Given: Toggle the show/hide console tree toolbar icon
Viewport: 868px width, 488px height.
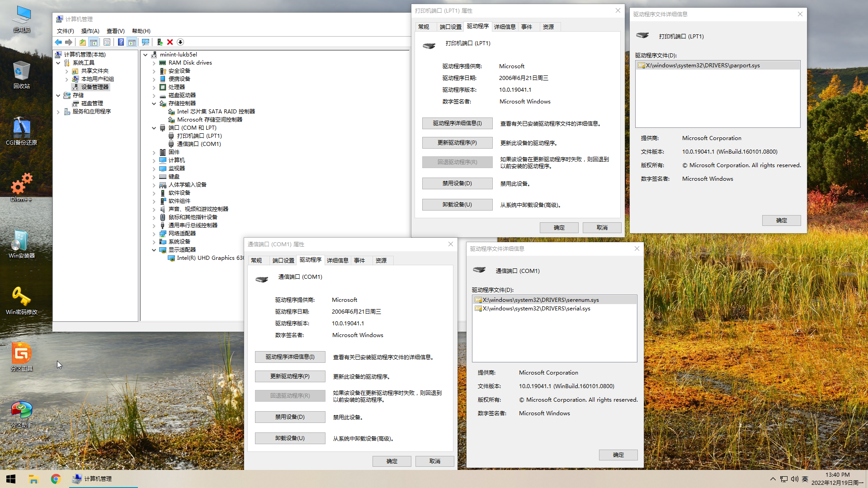Looking at the screenshot, I should point(93,42).
